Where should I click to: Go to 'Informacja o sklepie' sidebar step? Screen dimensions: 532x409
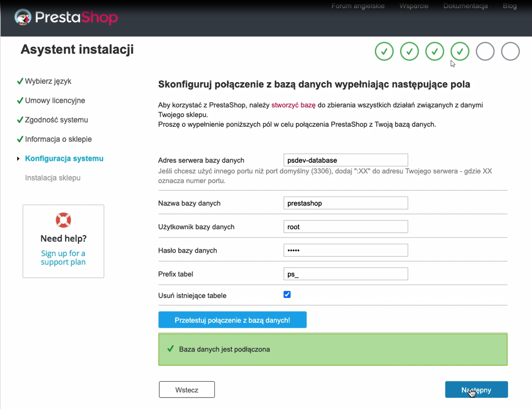click(58, 139)
